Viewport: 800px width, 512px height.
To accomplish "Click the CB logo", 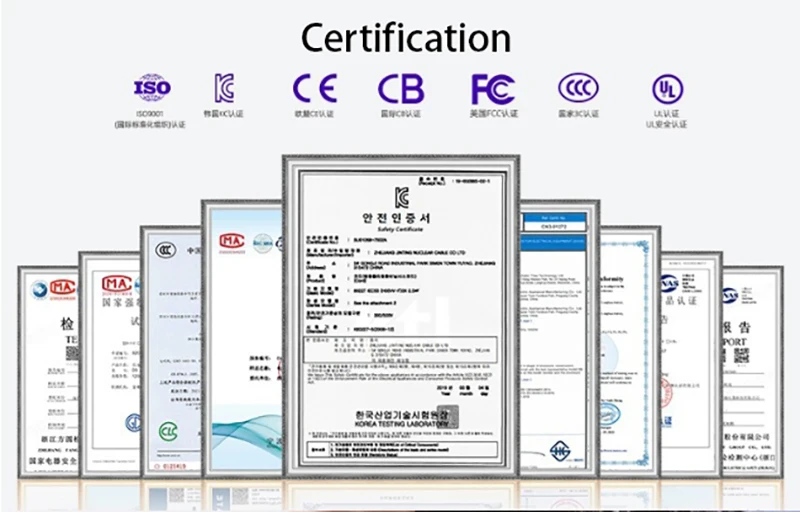I will pyautogui.click(x=401, y=89).
